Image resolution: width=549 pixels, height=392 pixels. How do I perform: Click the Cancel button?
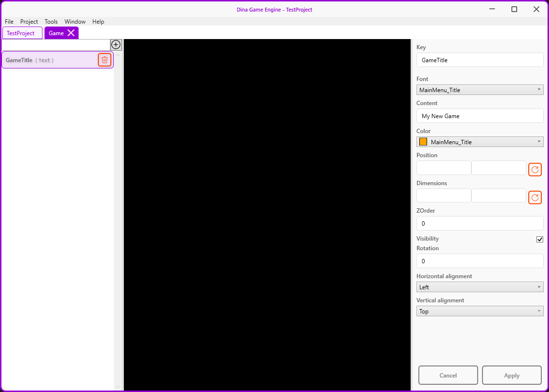[448, 375]
